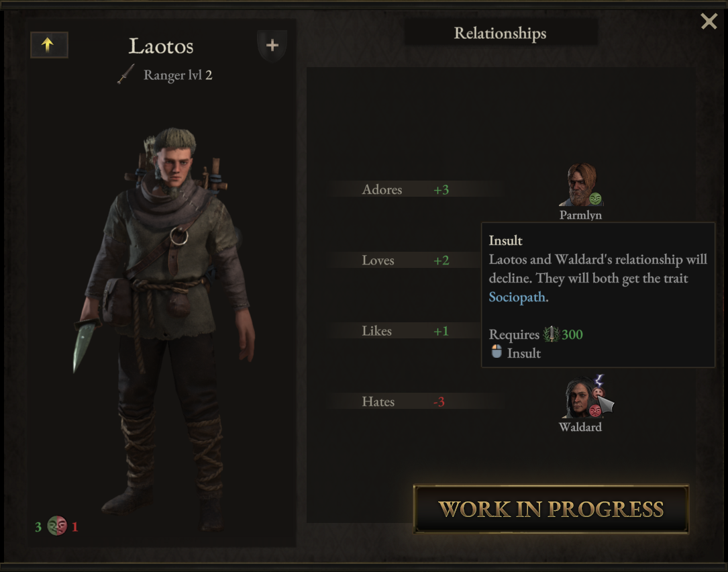The height and width of the screenshot is (572, 728).
Task: Click the yellow up-arrow level-up button
Action: tap(49, 45)
